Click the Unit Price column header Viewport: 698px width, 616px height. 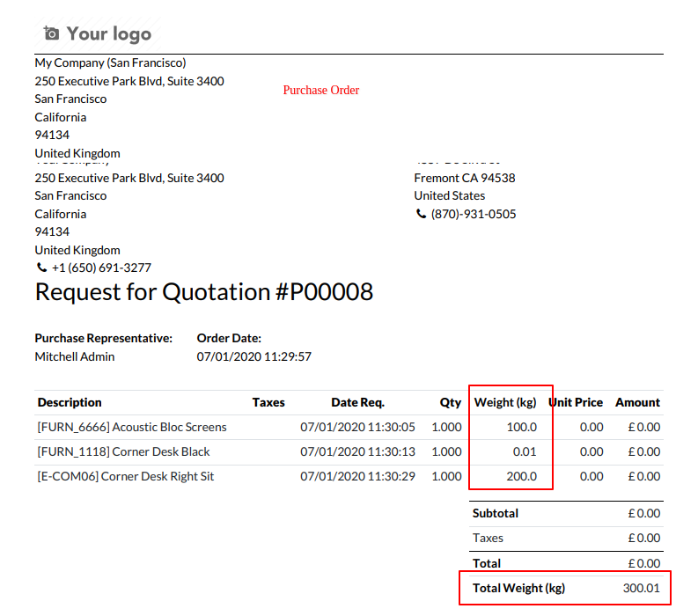pos(576,402)
